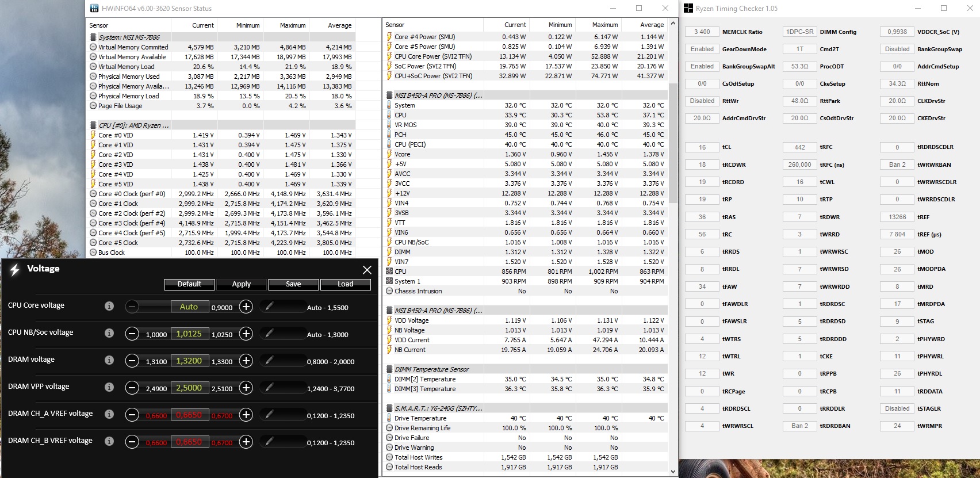Close the Voltage panel
Viewport: 980px width, 478px height.
pyautogui.click(x=367, y=270)
